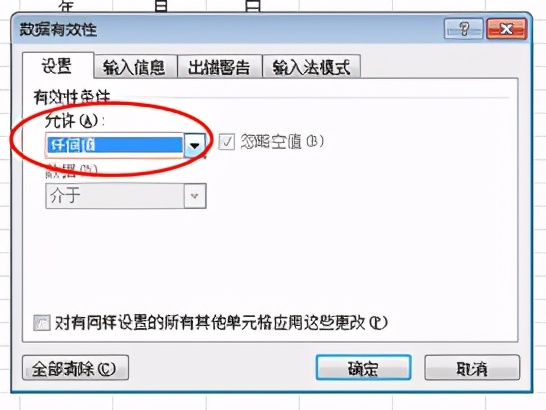The height and width of the screenshot is (410, 546).
Task: Open the 介于 dropdown arrow
Action: point(195,196)
